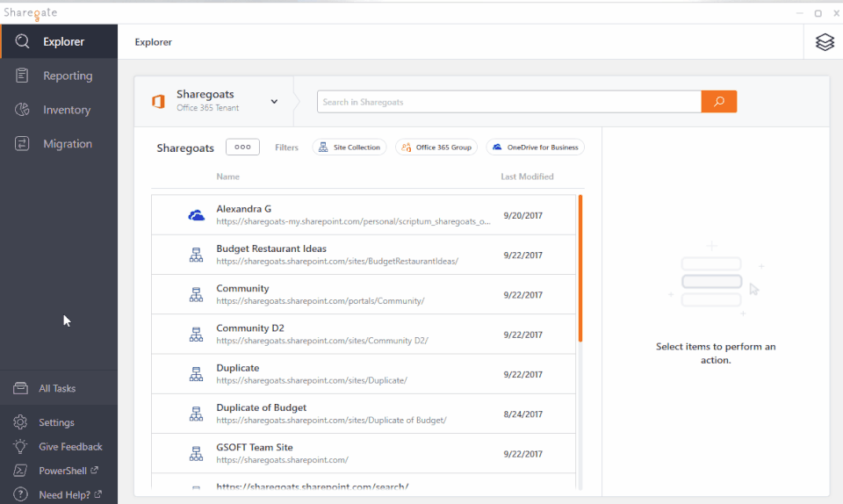Select the Duplicate of Budget site
This screenshot has width=843, height=504.
point(262,407)
